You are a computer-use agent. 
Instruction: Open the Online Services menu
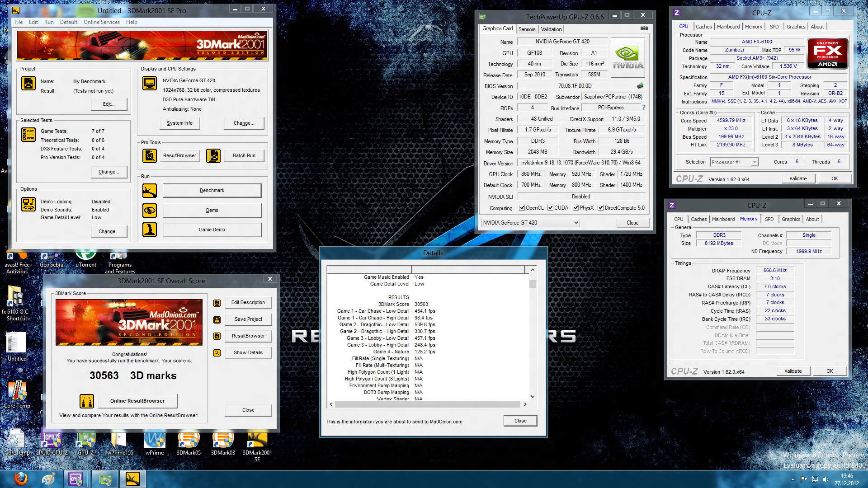[102, 22]
